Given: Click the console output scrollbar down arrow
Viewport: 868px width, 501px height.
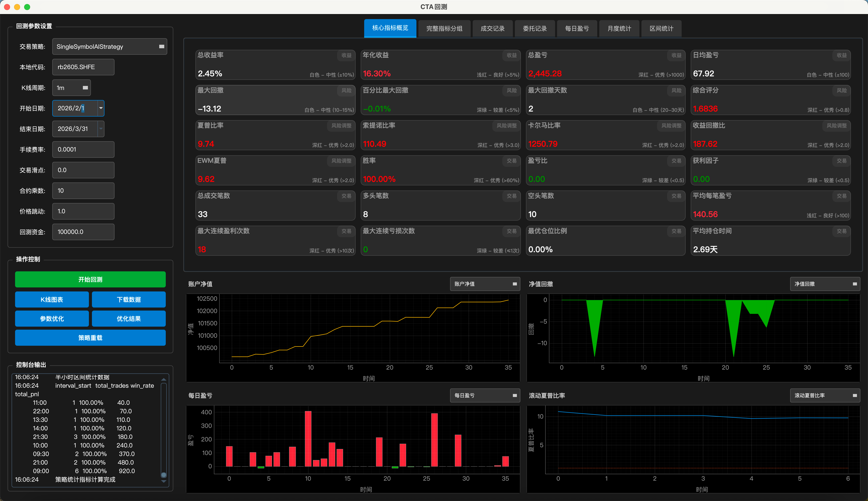Looking at the screenshot, I should (164, 482).
